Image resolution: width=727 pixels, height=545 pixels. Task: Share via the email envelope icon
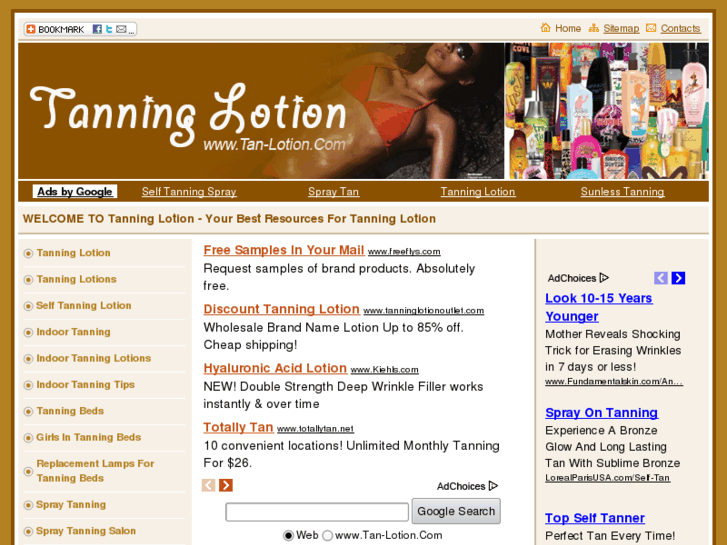tap(121, 29)
